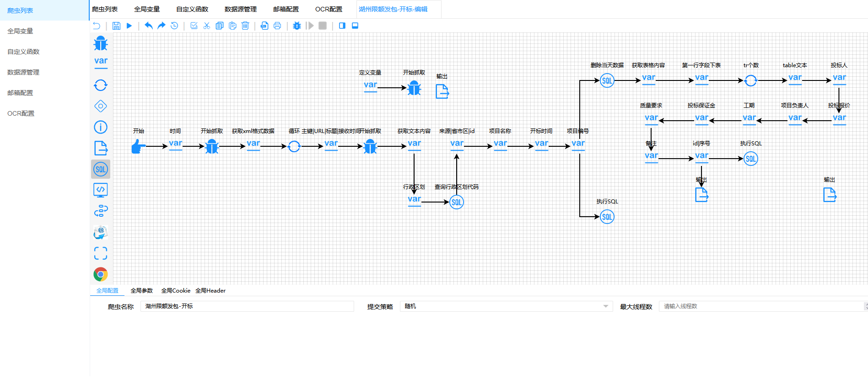Image resolution: width=868 pixels, height=384 pixels.
Task: Click the gray step-forward debug icon
Action: pos(310,26)
